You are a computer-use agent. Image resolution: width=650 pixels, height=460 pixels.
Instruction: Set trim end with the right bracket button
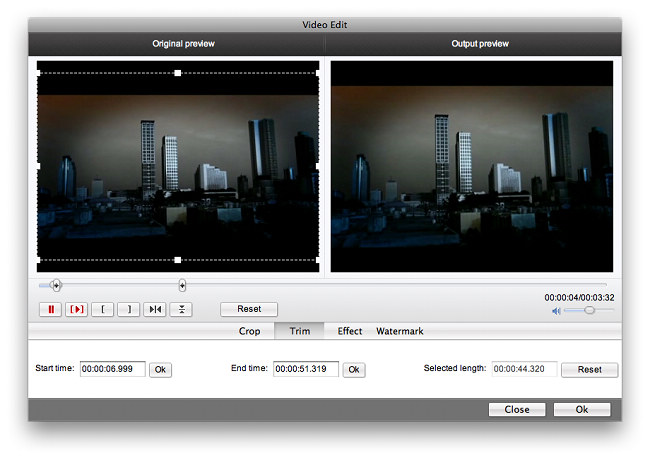point(129,310)
